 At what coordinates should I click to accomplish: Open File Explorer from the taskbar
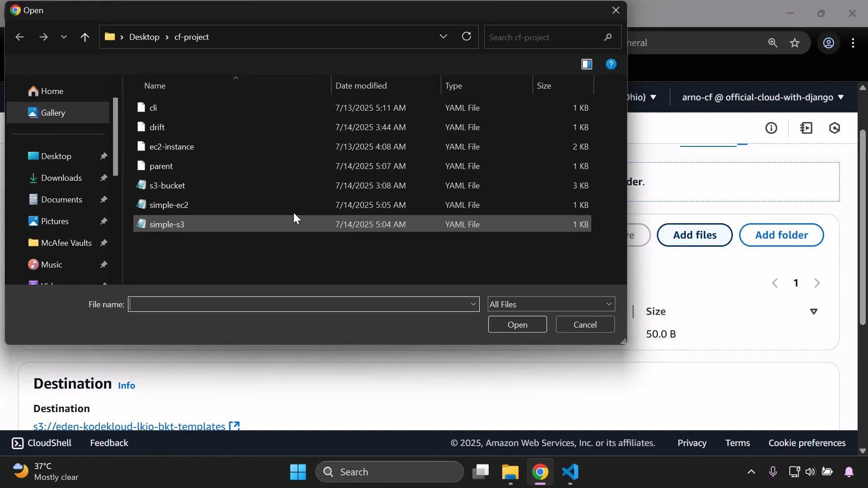(510, 472)
